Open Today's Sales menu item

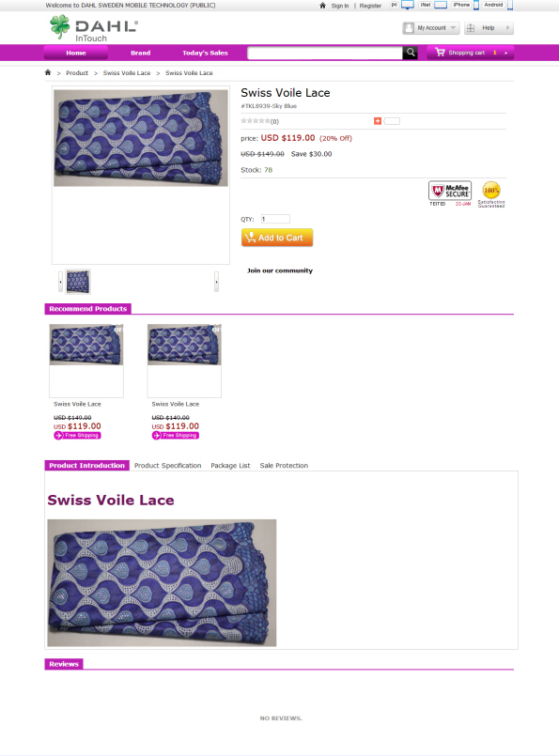point(205,53)
